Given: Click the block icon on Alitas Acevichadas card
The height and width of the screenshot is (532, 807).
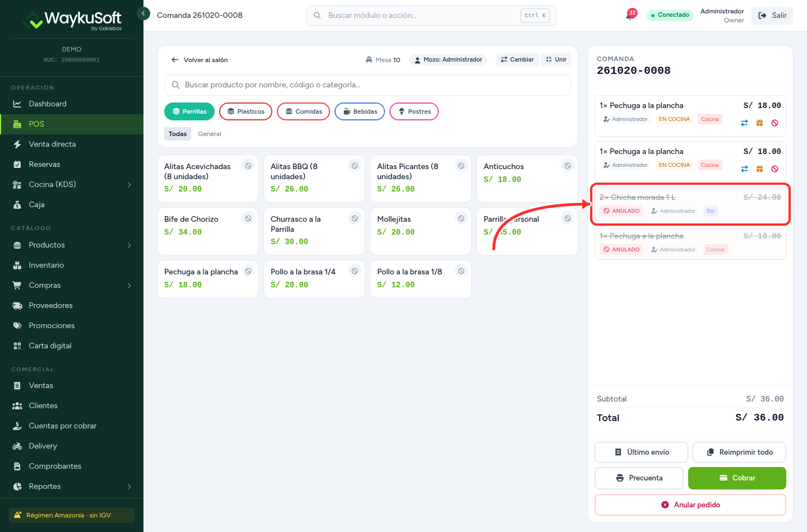Looking at the screenshot, I should point(248,166).
